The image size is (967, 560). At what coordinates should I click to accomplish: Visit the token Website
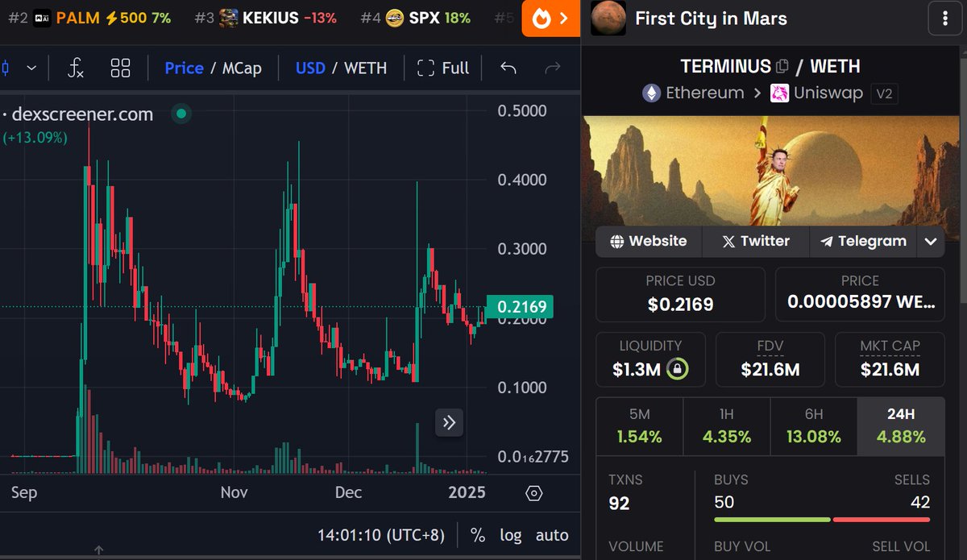click(649, 241)
